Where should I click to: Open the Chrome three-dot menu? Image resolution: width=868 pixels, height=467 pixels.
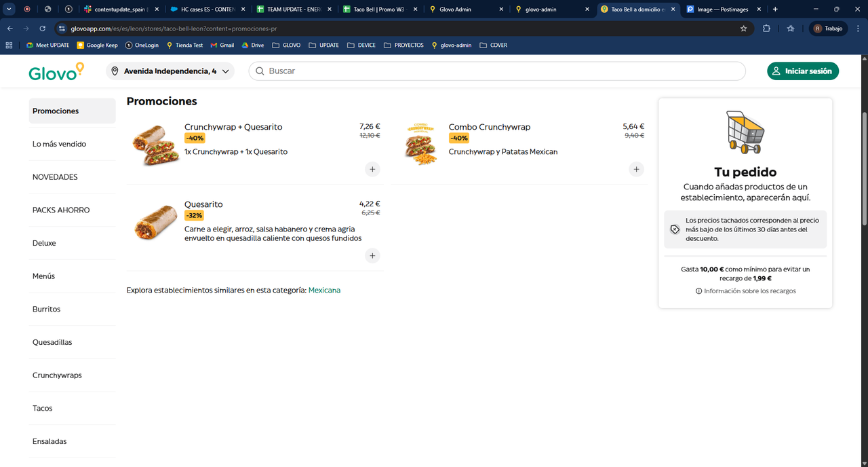click(857, 29)
